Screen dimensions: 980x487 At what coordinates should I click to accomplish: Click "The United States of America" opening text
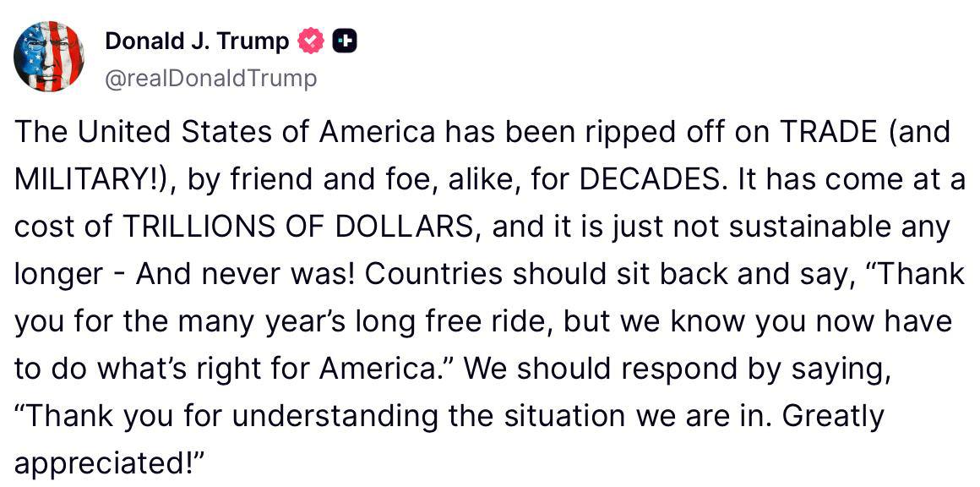[x=225, y=132]
